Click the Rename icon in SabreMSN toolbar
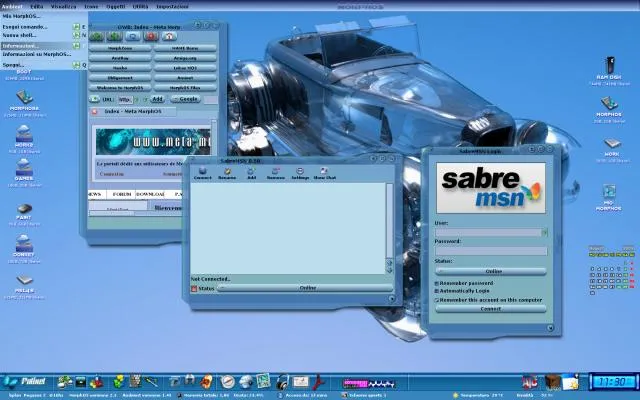Screen dimensions: 640x400 coord(228,173)
